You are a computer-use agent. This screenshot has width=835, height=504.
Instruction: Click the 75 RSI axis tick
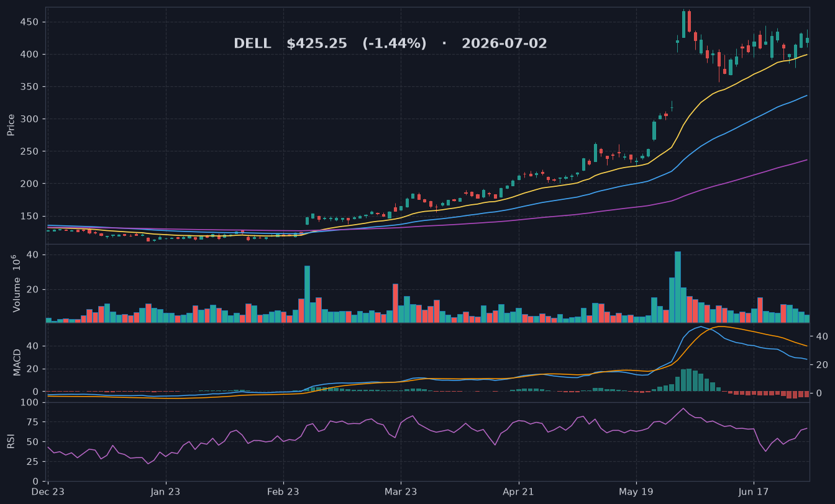point(33,422)
